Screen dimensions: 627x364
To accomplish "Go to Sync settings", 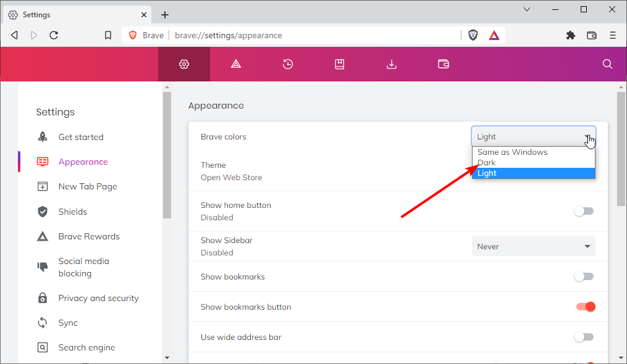I will pos(68,323).
